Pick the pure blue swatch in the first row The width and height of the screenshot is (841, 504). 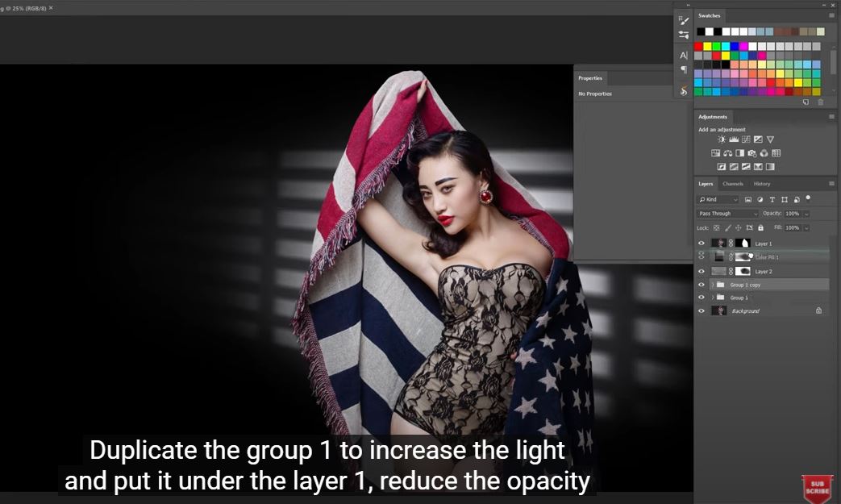735,47
